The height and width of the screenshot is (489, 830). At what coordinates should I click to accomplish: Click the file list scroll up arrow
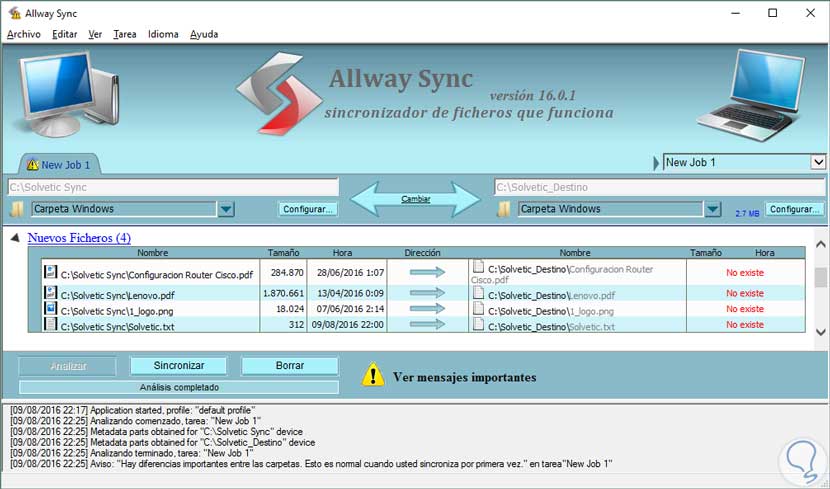coord(820,244)
